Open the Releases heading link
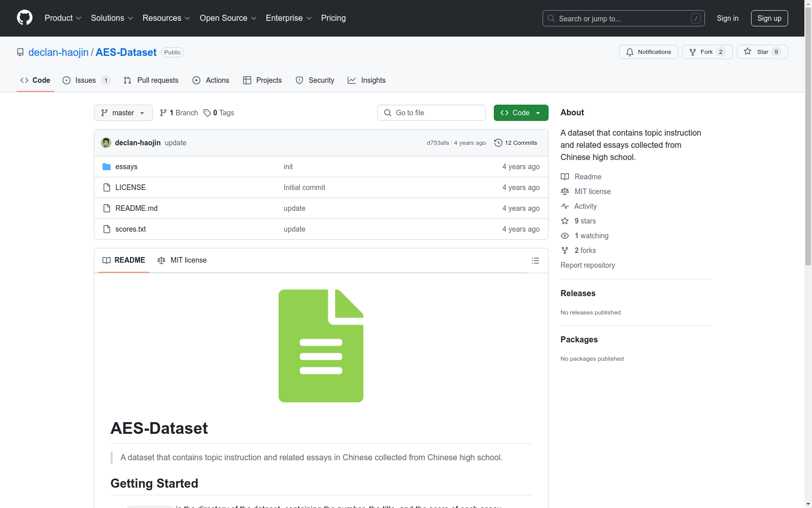 pyautogui.click(x=578, y=293)
